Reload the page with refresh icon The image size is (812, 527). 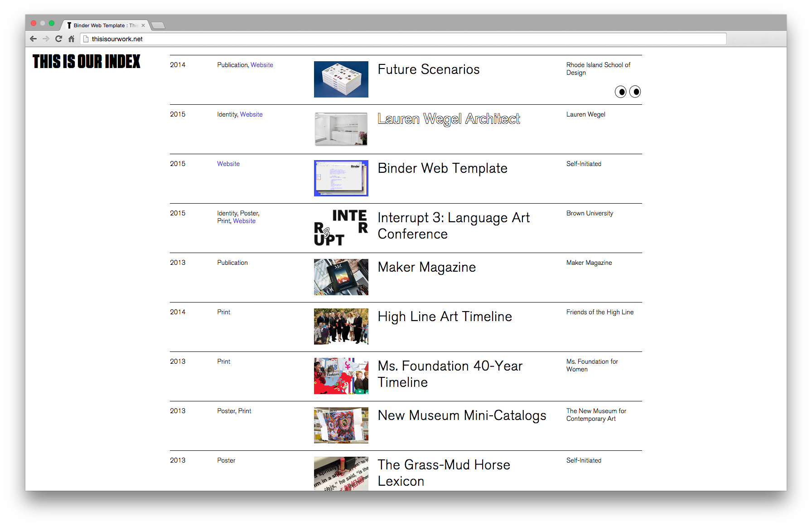click(x=58, y=39)
